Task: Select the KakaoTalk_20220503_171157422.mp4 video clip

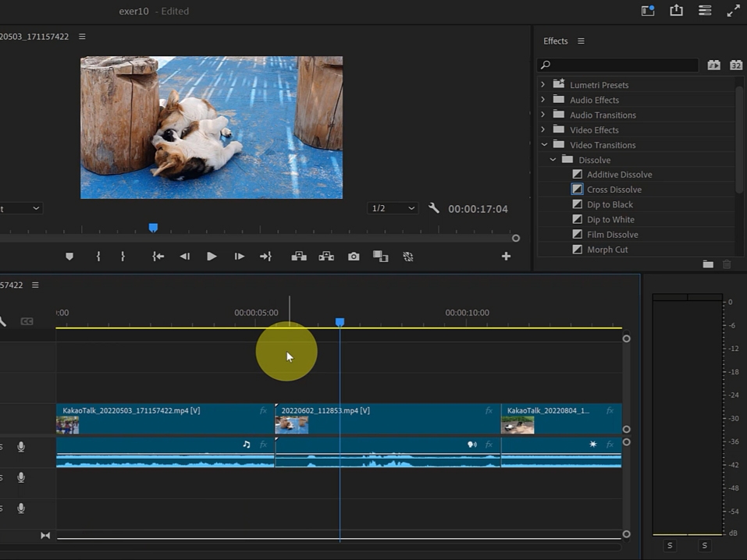Action: click(x=165, y=419)
